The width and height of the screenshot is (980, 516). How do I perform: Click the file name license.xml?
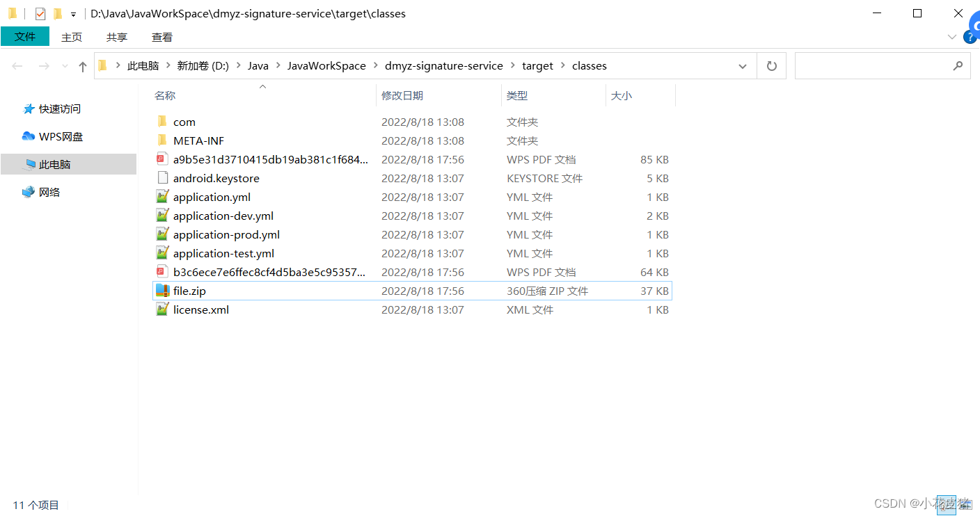[201, 309]
